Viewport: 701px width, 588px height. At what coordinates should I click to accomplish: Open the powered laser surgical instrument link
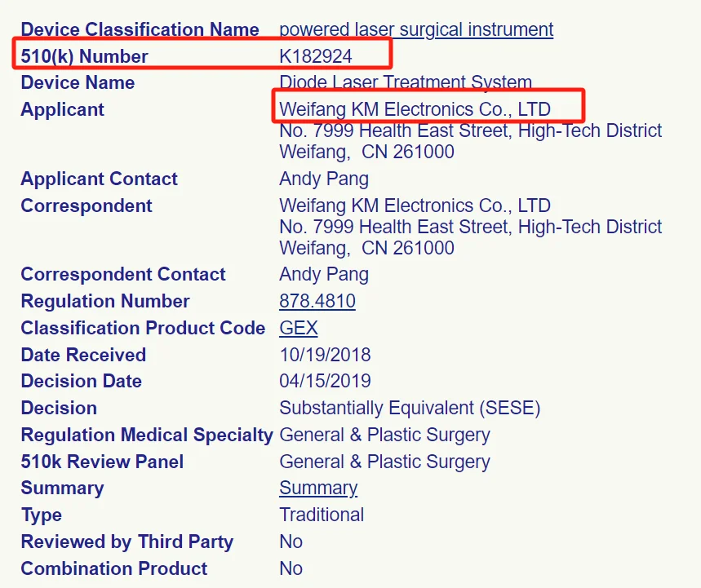(416, 30)
